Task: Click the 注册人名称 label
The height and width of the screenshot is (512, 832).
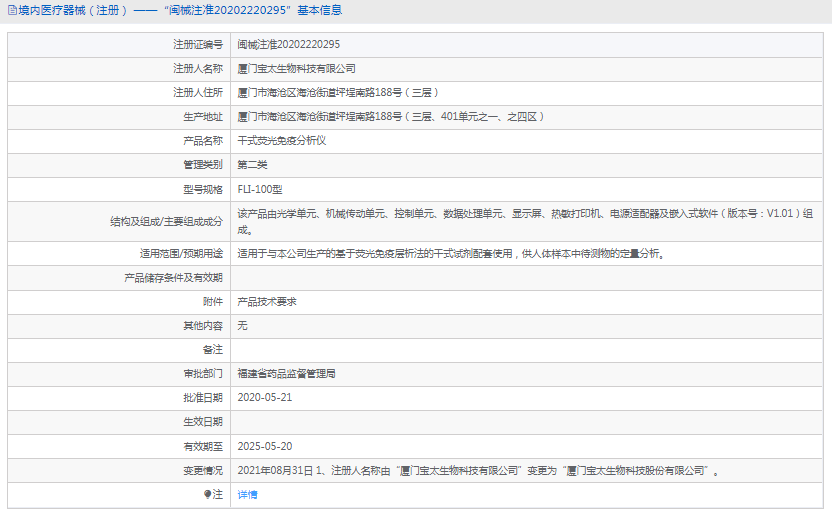Action: click(198, 68)
